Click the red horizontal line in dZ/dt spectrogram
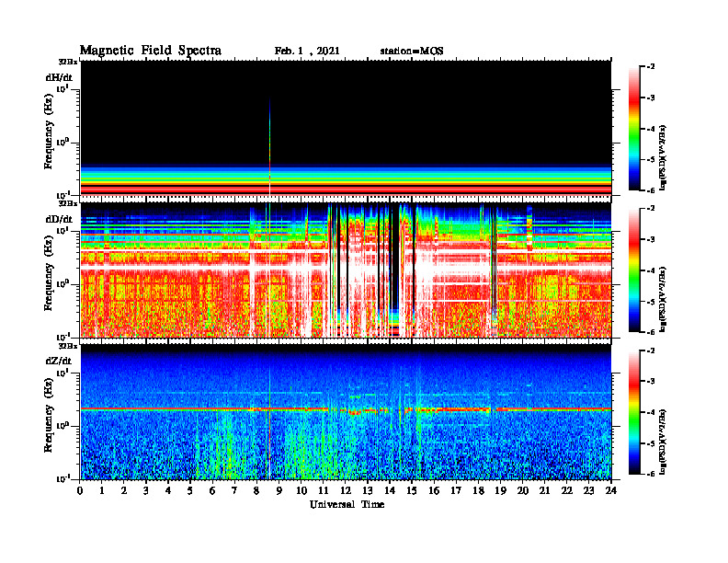Image resolution: width=728 pixels, height=563 pixels. (346, 409)
